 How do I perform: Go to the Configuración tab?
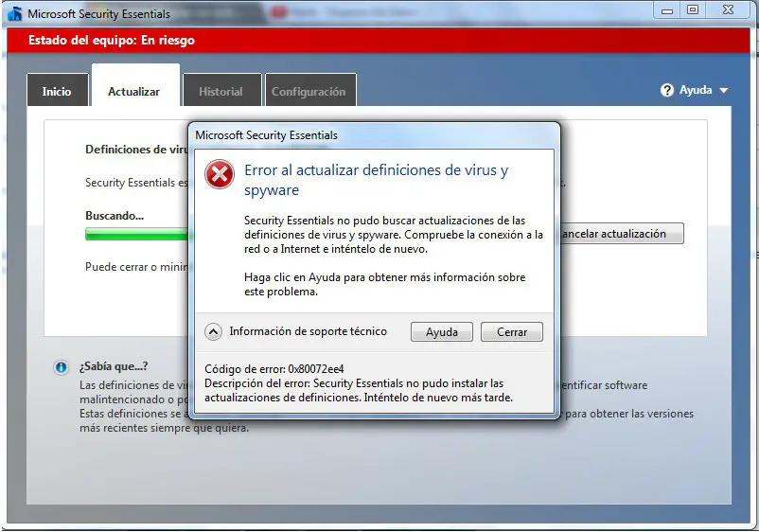[x=310, y=90]
